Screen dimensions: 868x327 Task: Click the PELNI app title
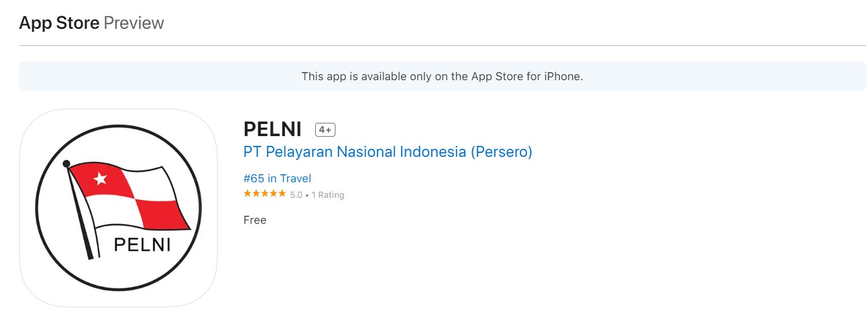(273, 130)
